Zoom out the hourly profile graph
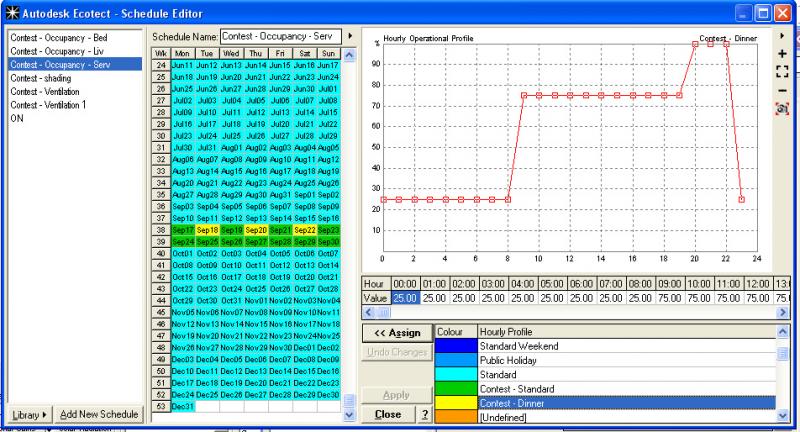The height and width of the screenshot is (432, 800). [x=782, y=91]
